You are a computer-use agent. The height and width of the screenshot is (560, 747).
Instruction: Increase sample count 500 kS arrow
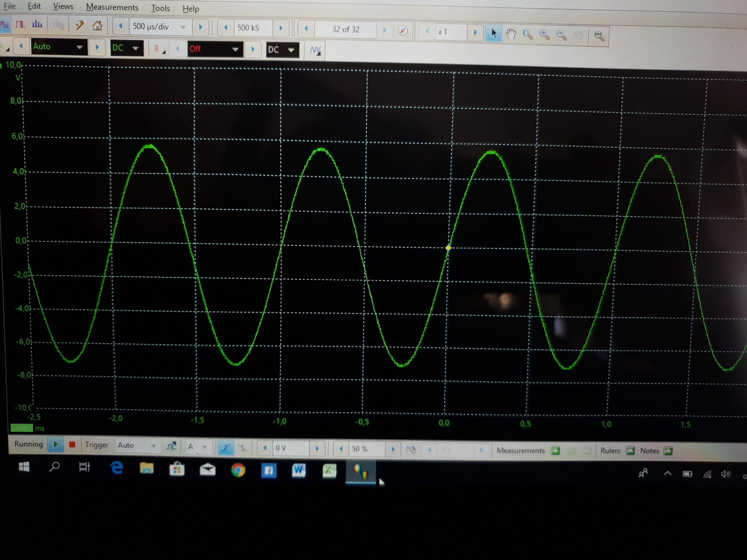coord(281,29)
